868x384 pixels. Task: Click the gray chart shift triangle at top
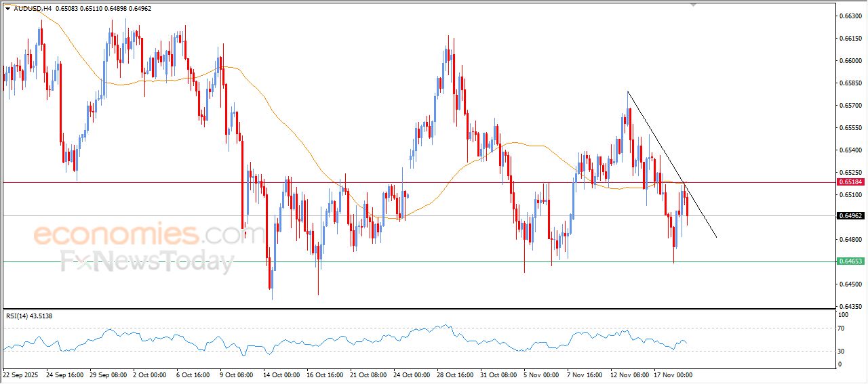pyautogui.click(x=693, y=5)
